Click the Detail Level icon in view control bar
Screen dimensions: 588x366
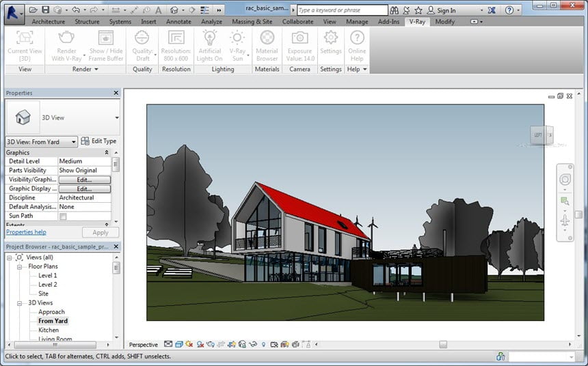(168, 344)
